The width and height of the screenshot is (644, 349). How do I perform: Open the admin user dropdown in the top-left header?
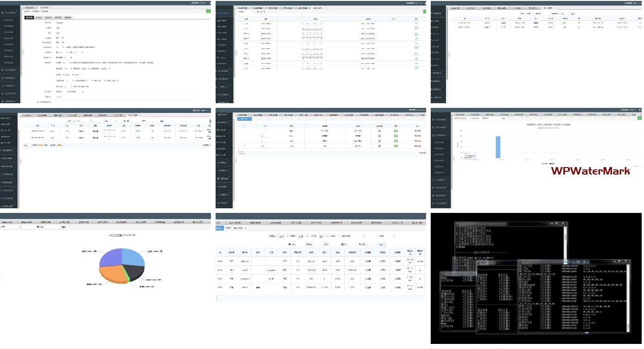(203, 2)
